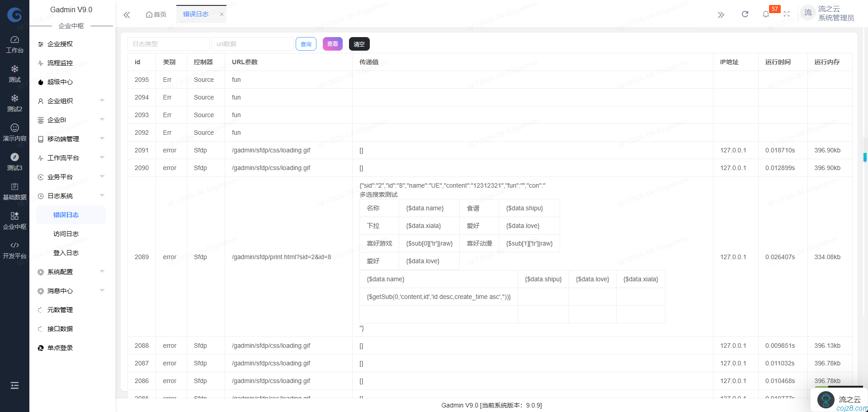Click the 超级中心 menu icon
The width and height of the screenshot is (868, 412).
(x=41, y=82)
